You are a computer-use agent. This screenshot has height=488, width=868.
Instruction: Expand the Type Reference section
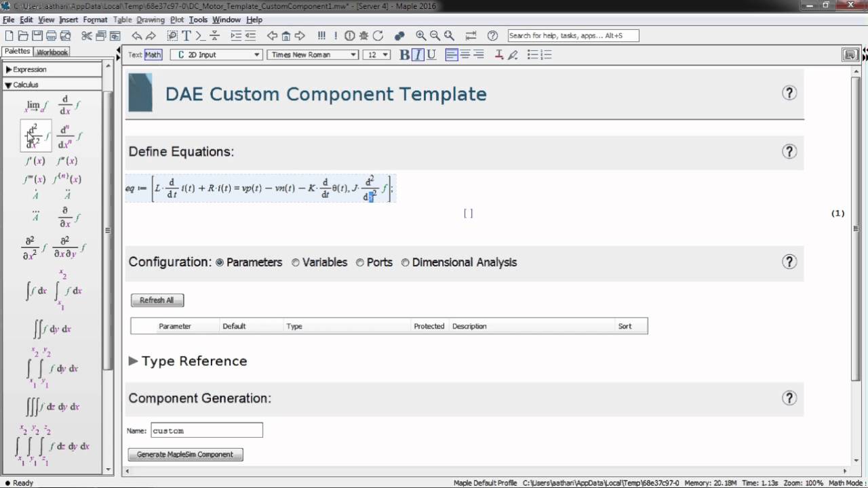pos(133,361)
